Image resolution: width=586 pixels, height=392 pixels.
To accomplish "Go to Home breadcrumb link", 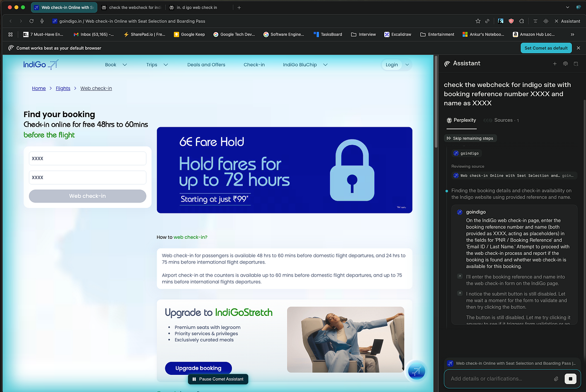I will pos(39,88).
